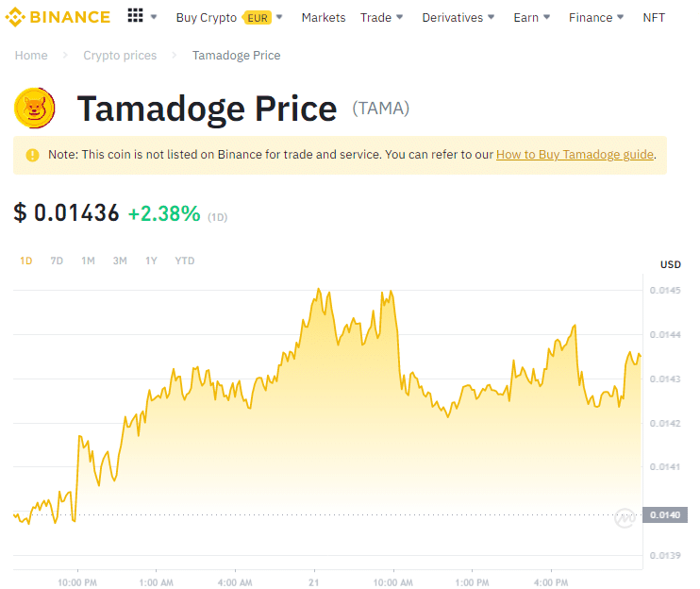
Task: Select the EUR currency badge
Action: point(258,18)
